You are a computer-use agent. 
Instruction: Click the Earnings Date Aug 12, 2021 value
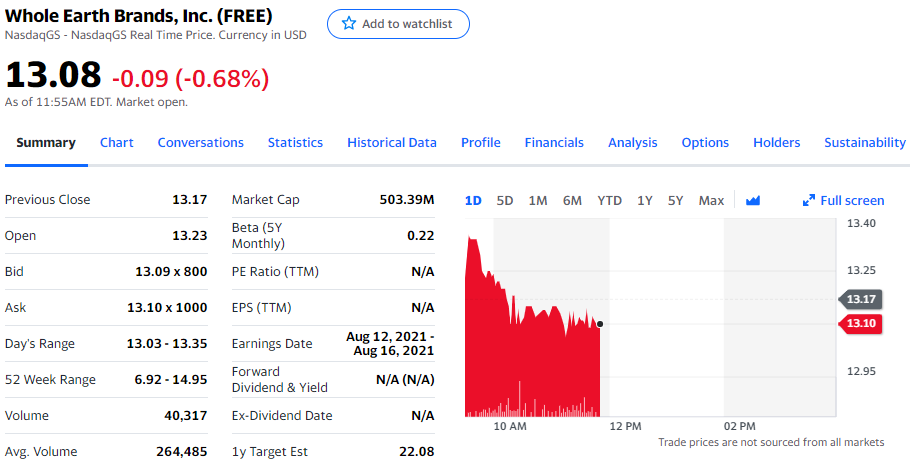click(390, 344)
